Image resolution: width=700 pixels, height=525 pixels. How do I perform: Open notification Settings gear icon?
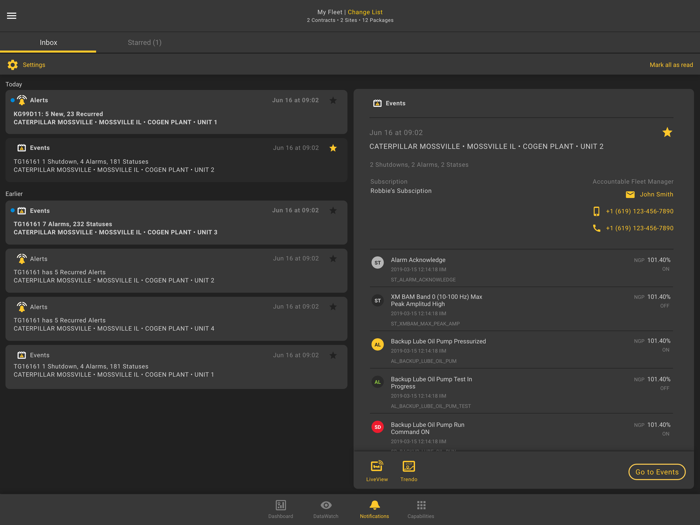click(x=12, y=65)
